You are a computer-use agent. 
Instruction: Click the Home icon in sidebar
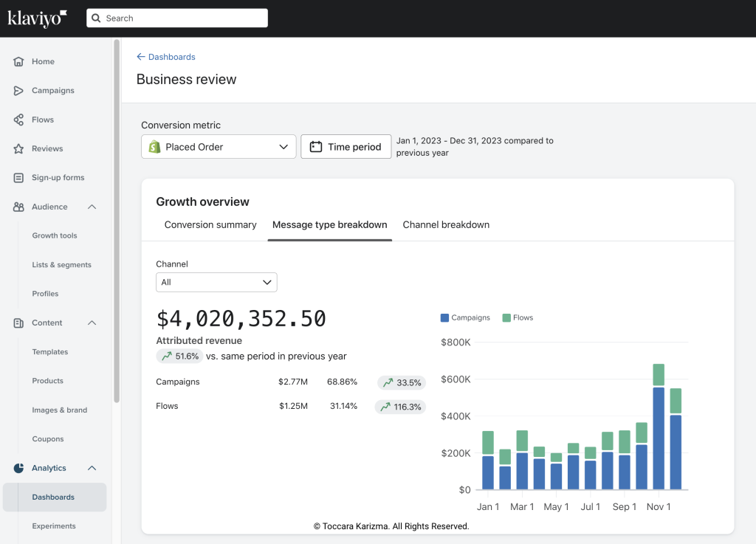(19, 62)
